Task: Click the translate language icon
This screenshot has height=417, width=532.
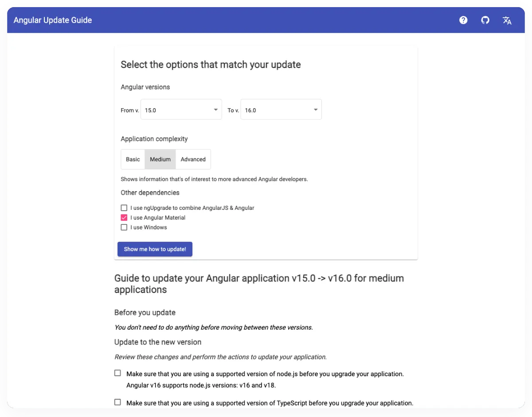Action: pos(507,20)
